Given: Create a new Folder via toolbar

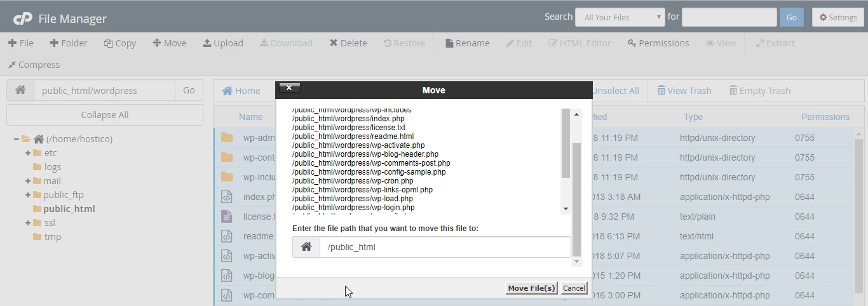Looking at the screenshot, I should coord(69,43).
